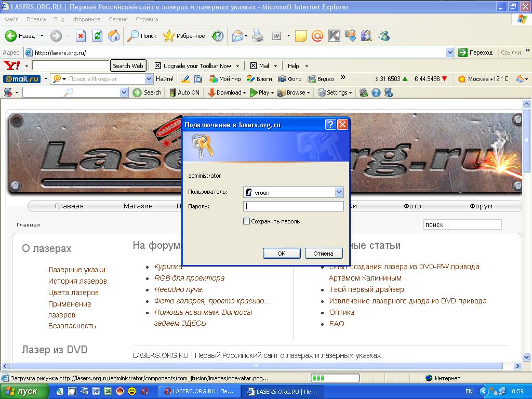The height and width of the screenshot is (399, 532).
Task: Expand the Пользователь username dropdown
Action: tap(339, 192)
